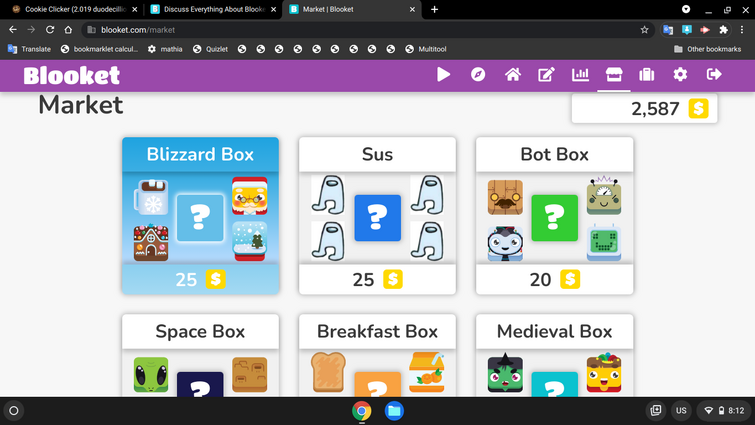
Task: Open the Chrome three-dot menu
Action: click(x=742, y=30)
